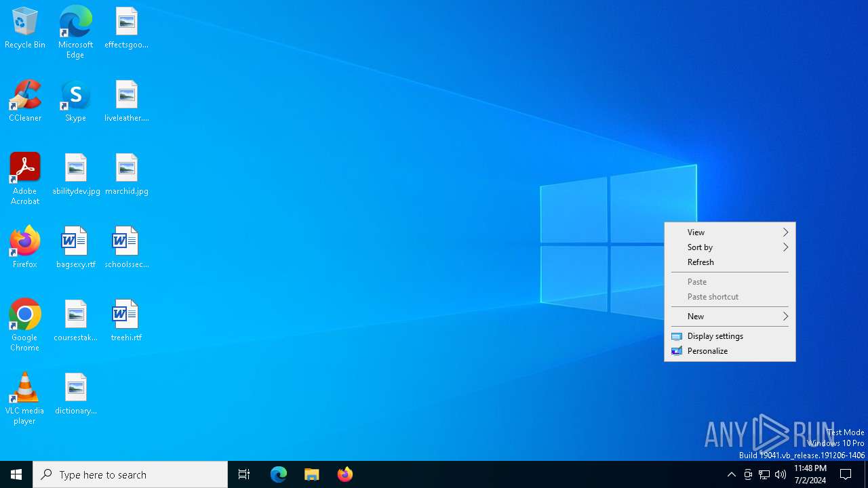The height and width of the screenshot is (488, 868).
Task: Open the network status tray icon
Action: tap(764, 474)
